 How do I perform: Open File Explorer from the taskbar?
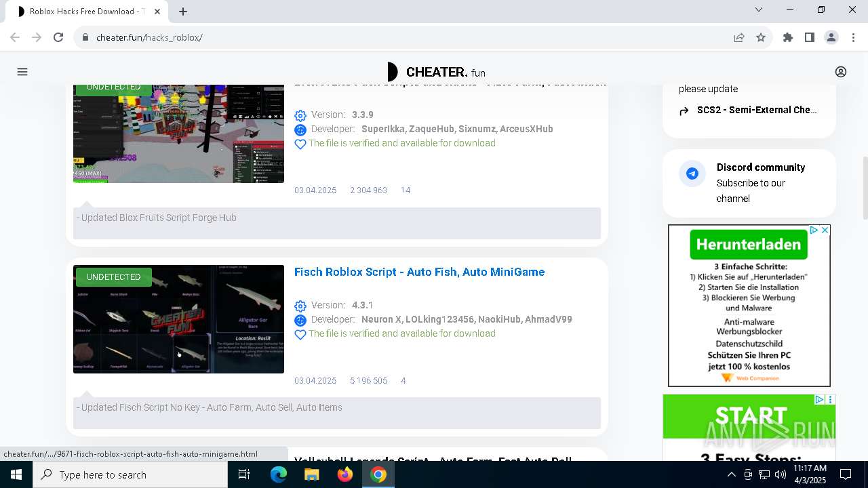[x=311, y=474]
